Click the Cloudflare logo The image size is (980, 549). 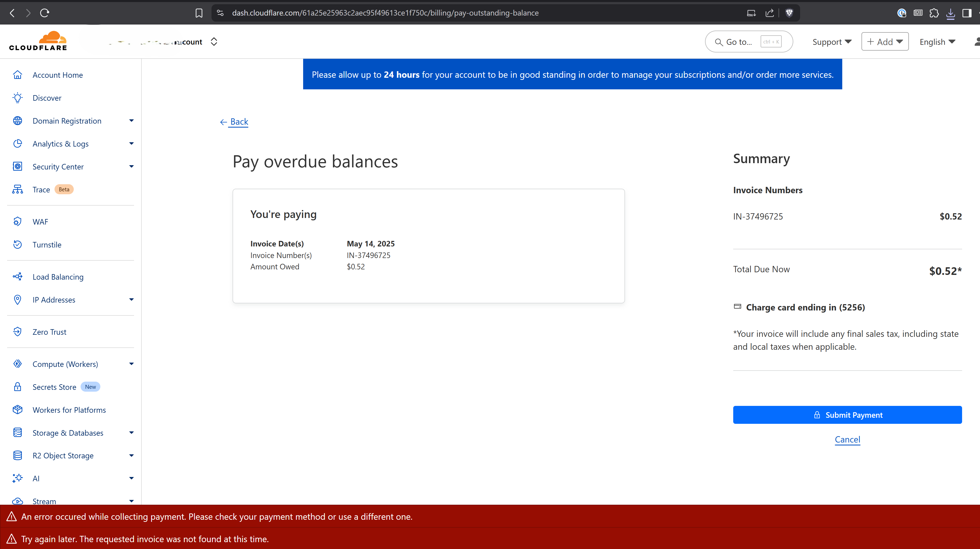[38, 40]
